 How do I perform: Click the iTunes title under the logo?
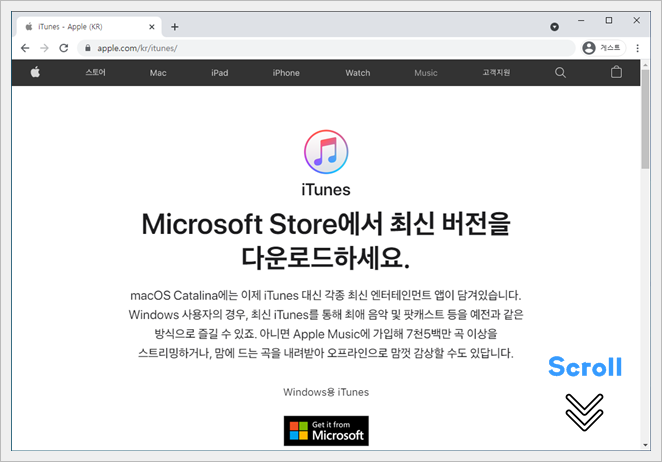[326, 190]
